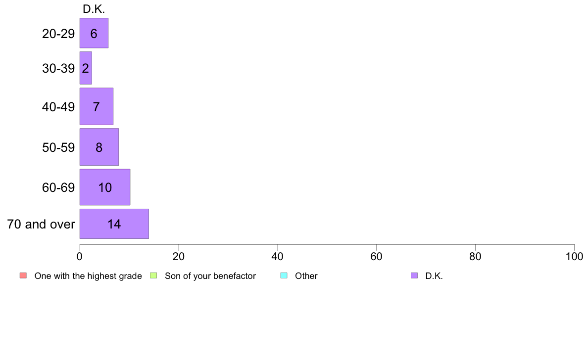Click the '60-69' age group label

pos(58,187)
